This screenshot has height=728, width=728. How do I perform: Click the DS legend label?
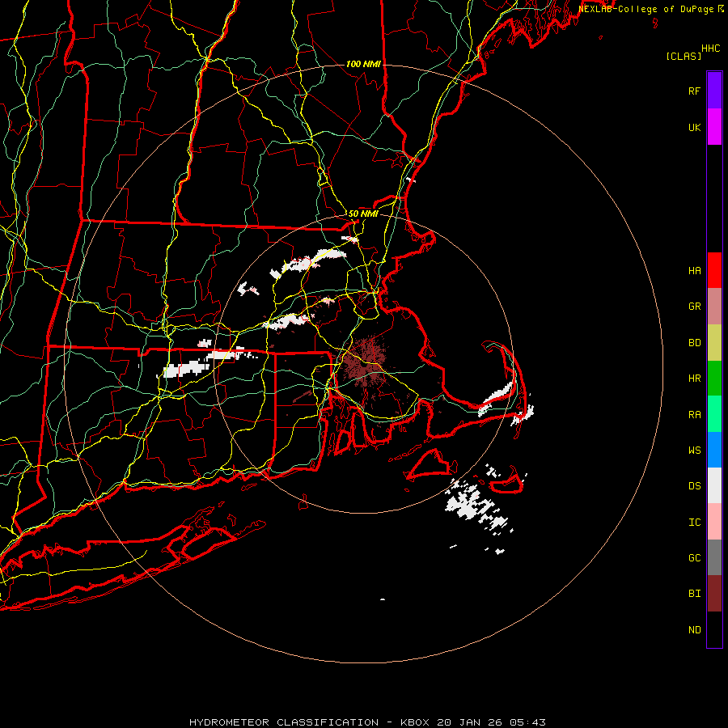694,486
